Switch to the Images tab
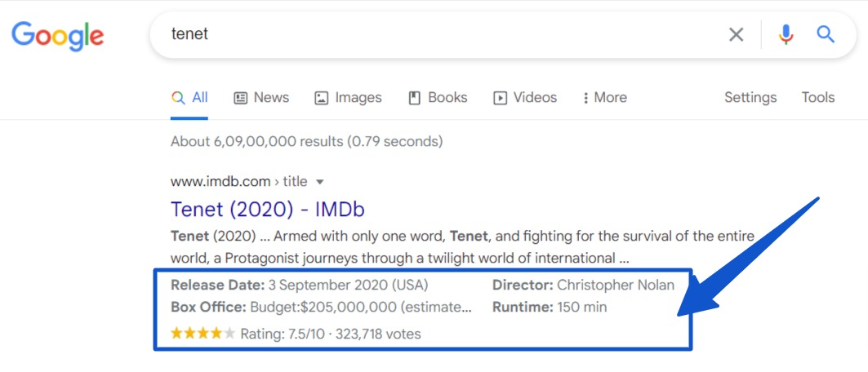Screen dimensions: 868x372 [348, 98]
